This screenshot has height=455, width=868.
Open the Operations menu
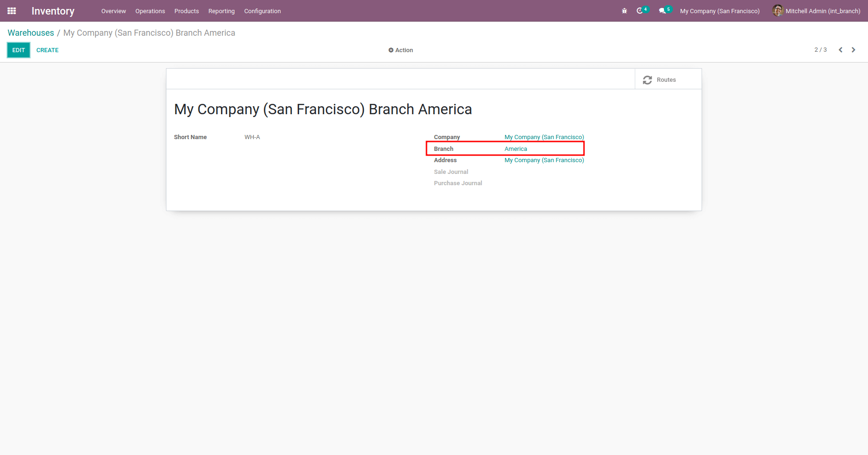pos(150,11)
